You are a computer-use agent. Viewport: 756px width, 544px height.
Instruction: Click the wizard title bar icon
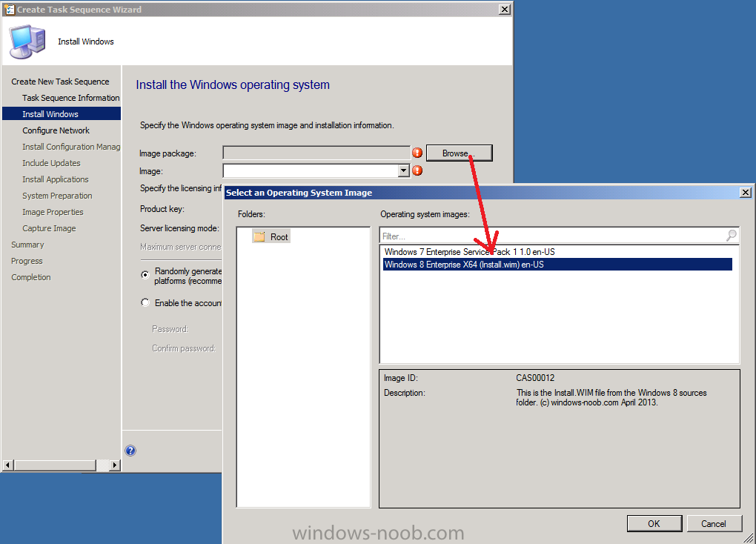click(9, 9)
